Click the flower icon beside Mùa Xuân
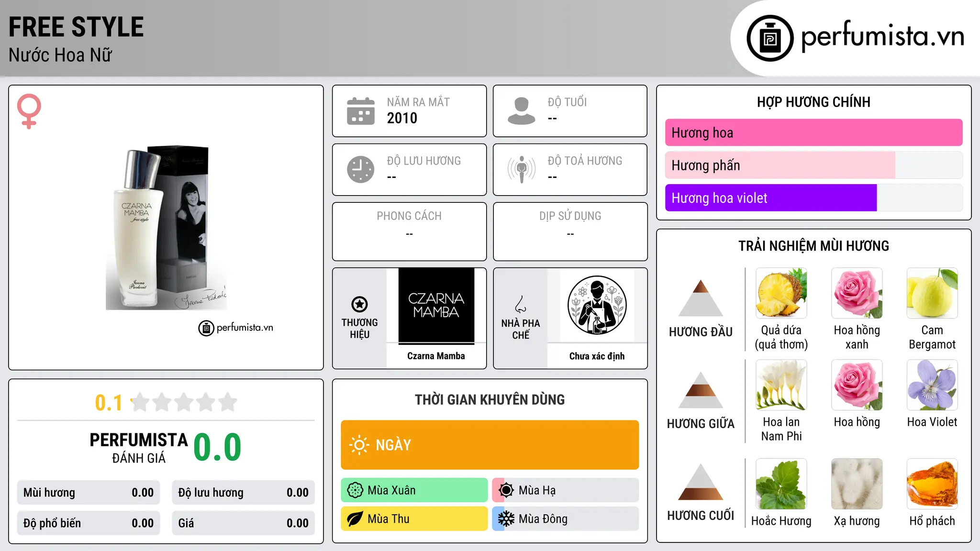980x551 pixels. click(355, 490)
